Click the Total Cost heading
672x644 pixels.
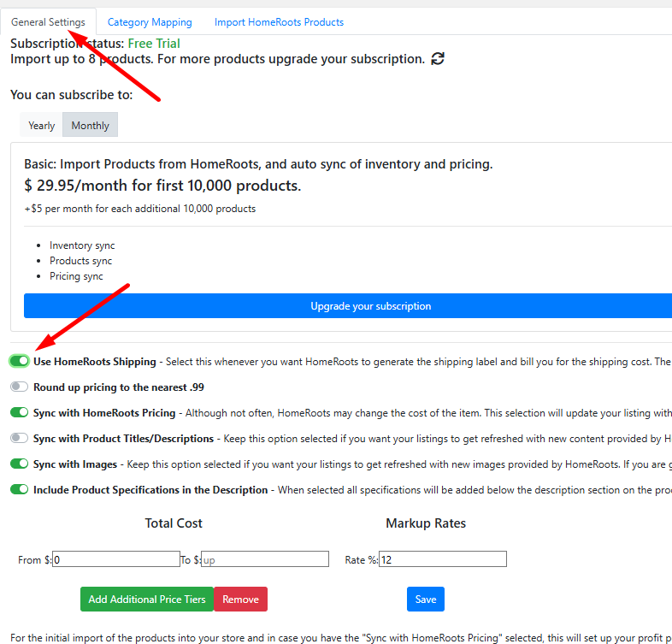(x=174, y=523)
